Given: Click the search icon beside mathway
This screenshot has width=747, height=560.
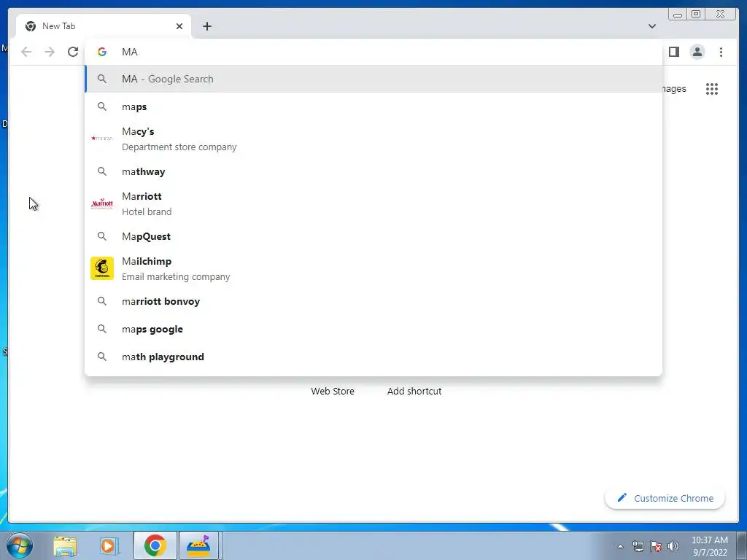Looking at the screenshot, I should point(102,171).
